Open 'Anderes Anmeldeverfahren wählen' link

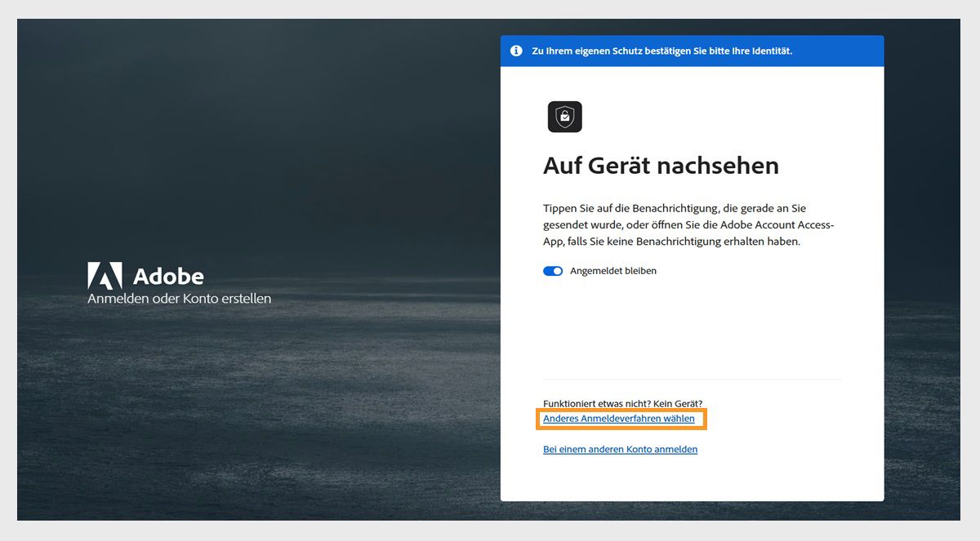coord(619,419)
